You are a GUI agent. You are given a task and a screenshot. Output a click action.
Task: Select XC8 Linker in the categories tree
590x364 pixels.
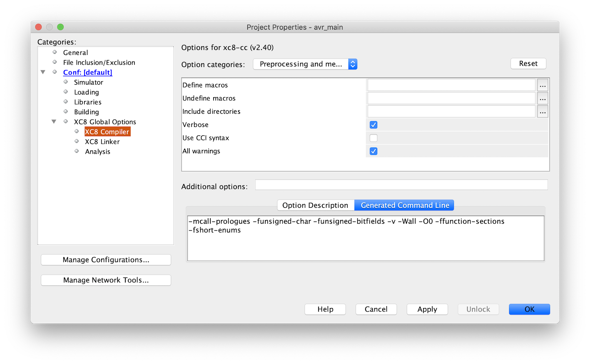click(x=102, y=142)
